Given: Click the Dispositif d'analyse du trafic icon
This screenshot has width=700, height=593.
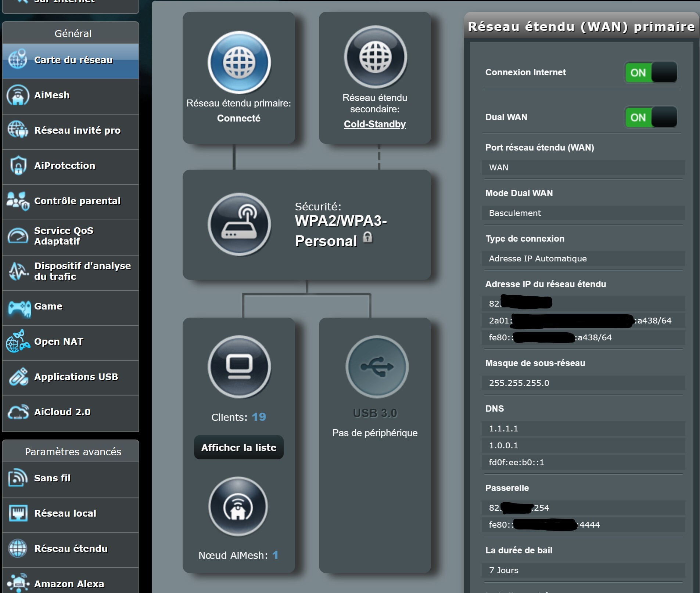Looking at the screenshot, I should coord(18,271).
